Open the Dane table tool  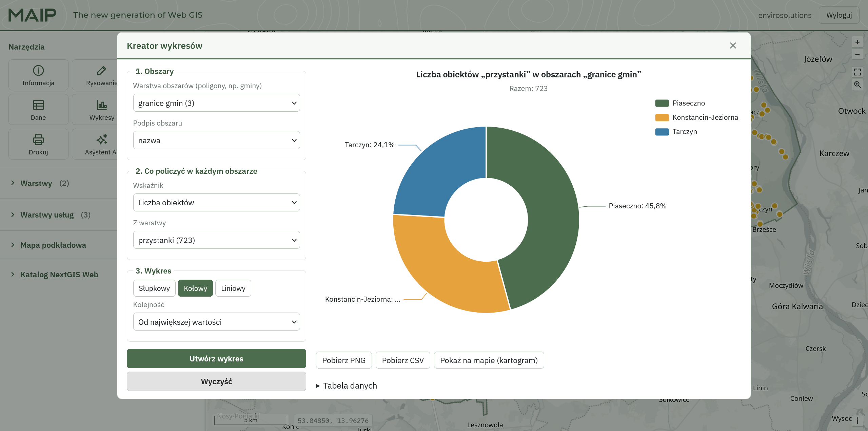tap(38, 110)
